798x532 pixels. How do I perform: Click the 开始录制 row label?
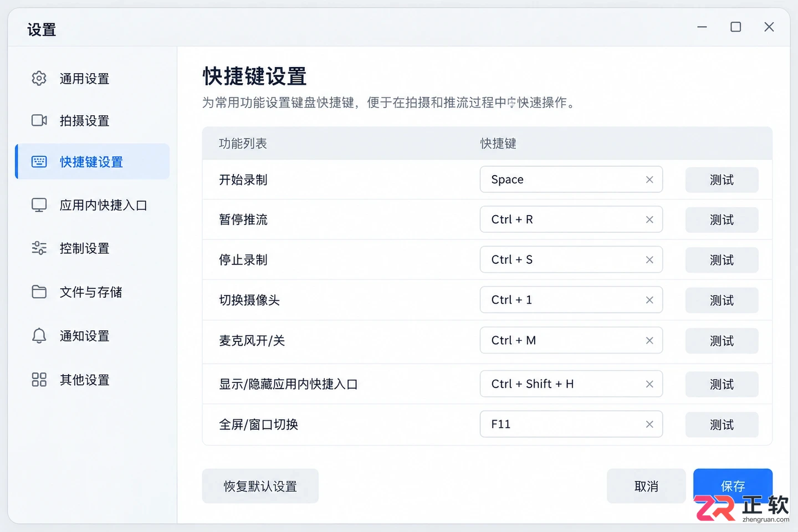click(x=243, y=180)
